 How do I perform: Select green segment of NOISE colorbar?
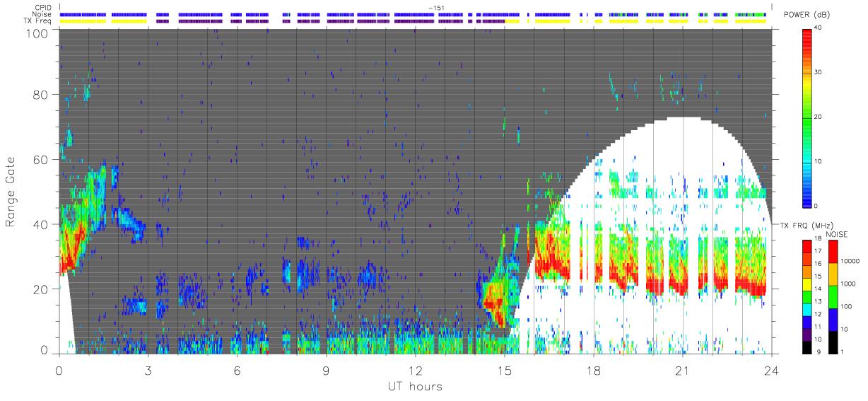pos(834,297)
